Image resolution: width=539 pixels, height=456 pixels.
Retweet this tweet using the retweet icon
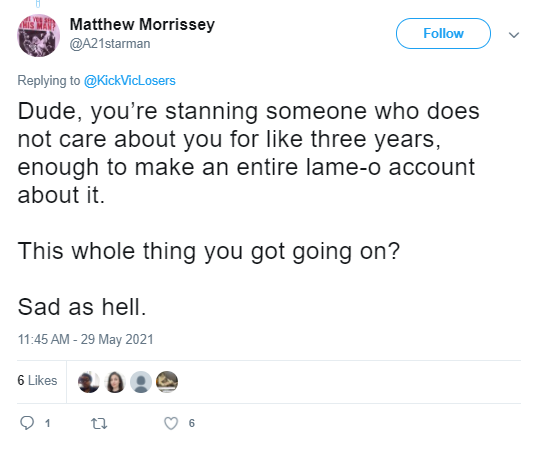pos(99,423)
